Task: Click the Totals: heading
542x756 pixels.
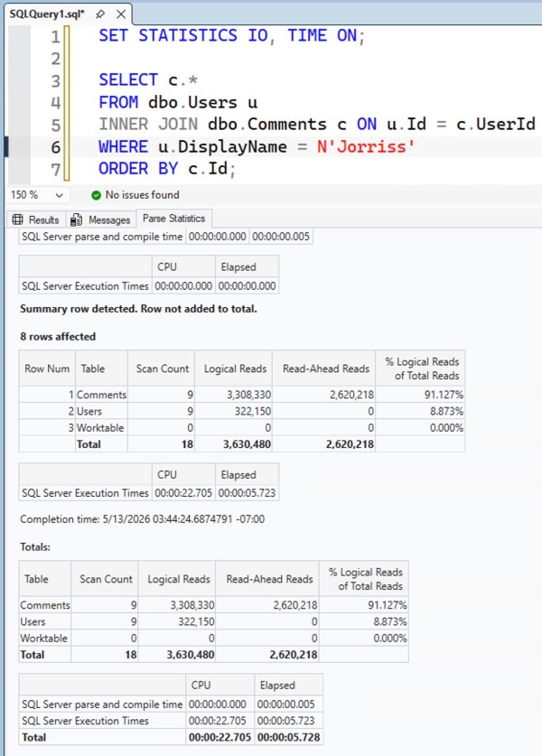Action: tap(35, 546)
